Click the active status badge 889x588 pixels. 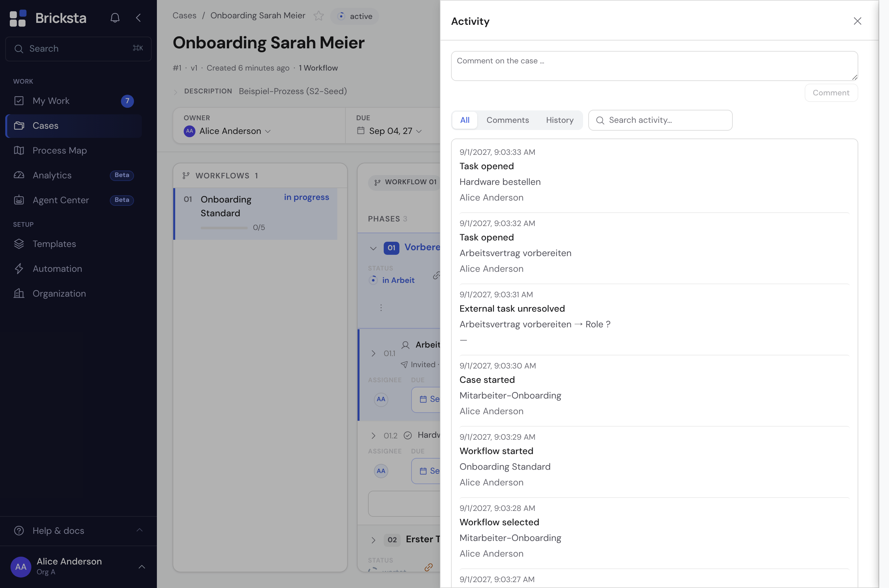(x=355, y=16)
